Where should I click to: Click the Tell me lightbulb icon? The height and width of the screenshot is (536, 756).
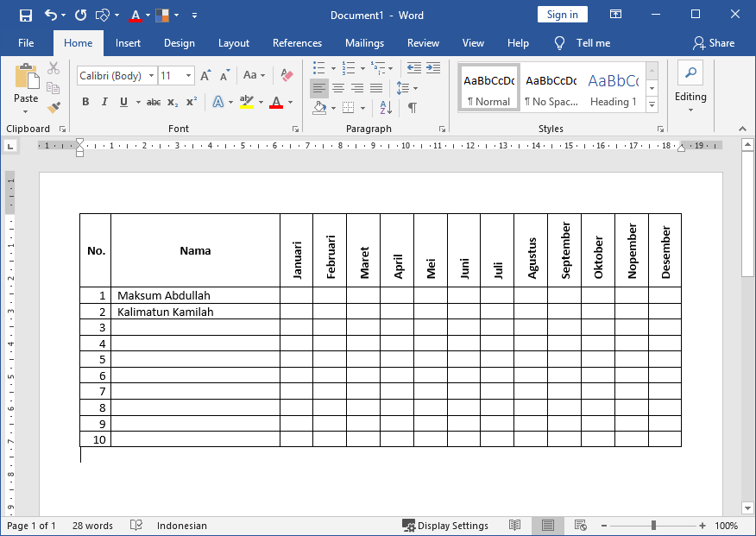[x=559, y=43]
